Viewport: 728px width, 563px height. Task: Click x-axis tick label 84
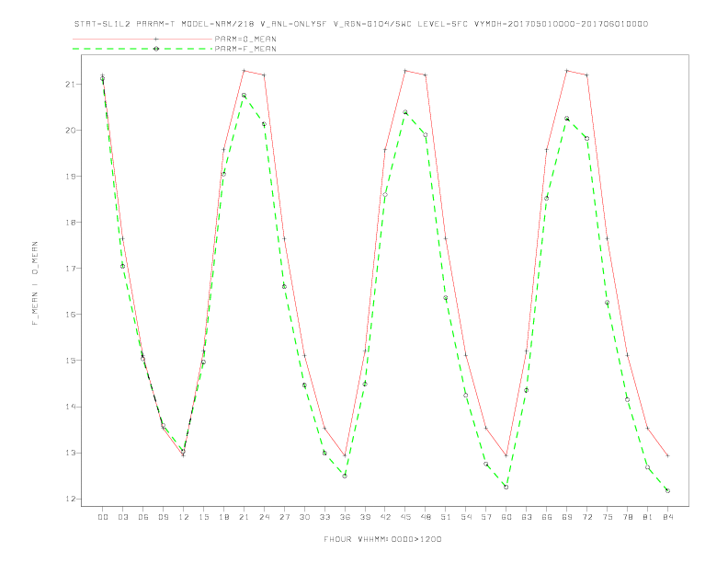pos(667,517)
